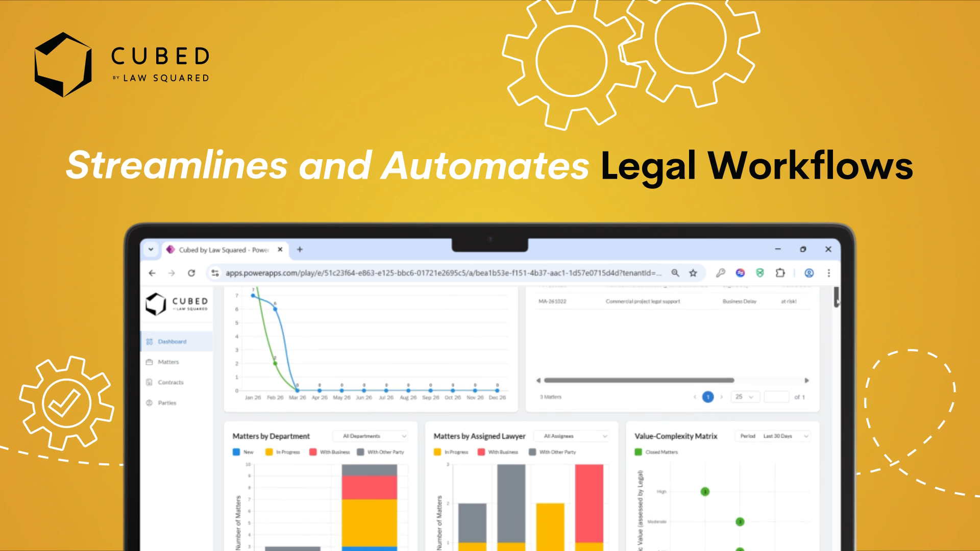Click the green dot on the High row
Screen dimensions: 980x551
tap(705, 492)
